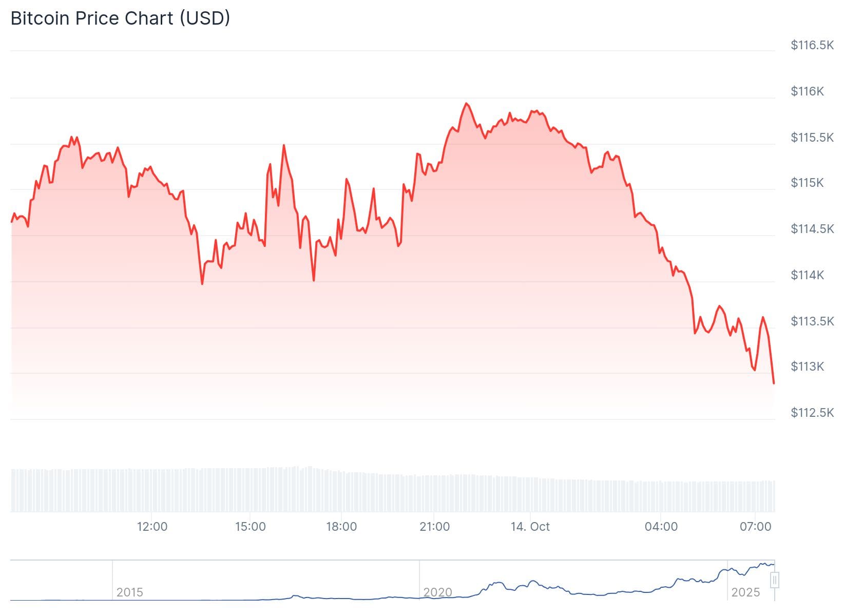
Task: Click 2015 in the navigator timeline
Action: [129, 592]
